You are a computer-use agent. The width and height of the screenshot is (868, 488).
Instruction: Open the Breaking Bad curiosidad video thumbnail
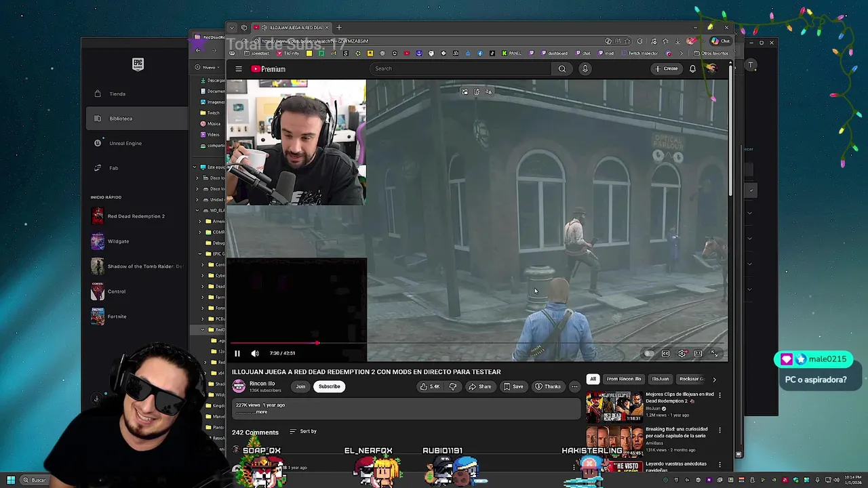pyautogui.click(x=614, y=441)
